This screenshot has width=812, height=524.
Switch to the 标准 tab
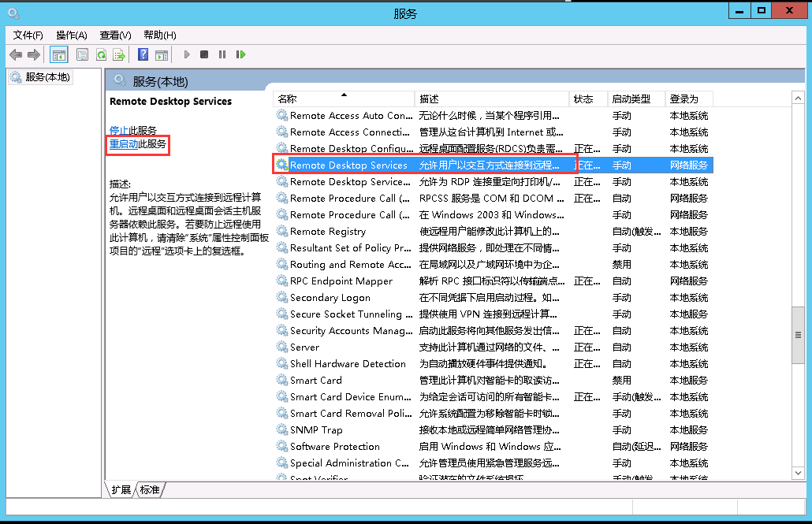point(150,489)
